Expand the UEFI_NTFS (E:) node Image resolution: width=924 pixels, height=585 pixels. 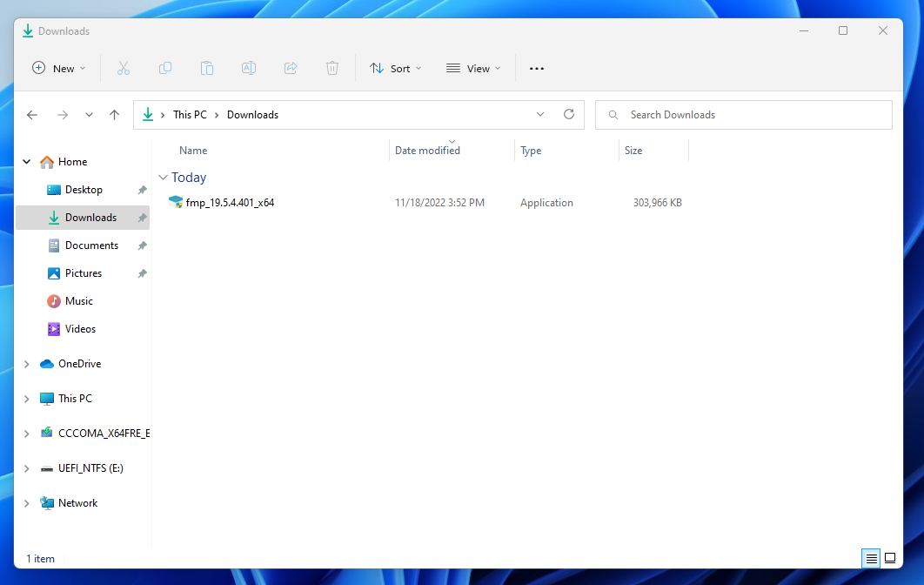(26, 469)
